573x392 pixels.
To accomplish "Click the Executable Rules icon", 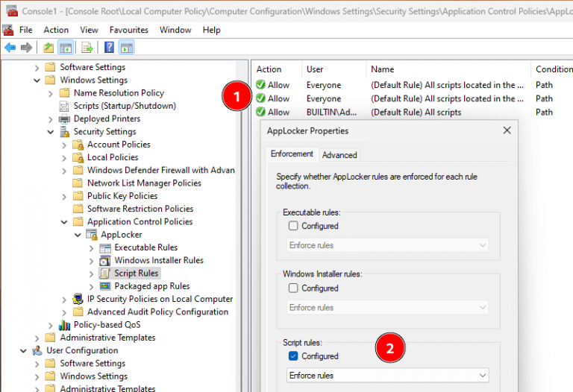I will click(x=105, y=248).
